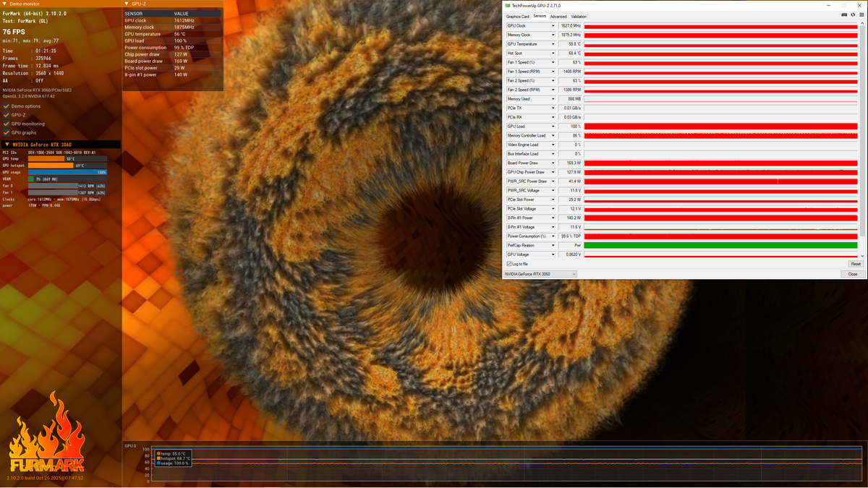Image resolution: width=868 pixels, height=488 pixels.
Task: Click the GPU-Z app icon in title bar
Action: [x=508, y=5]
